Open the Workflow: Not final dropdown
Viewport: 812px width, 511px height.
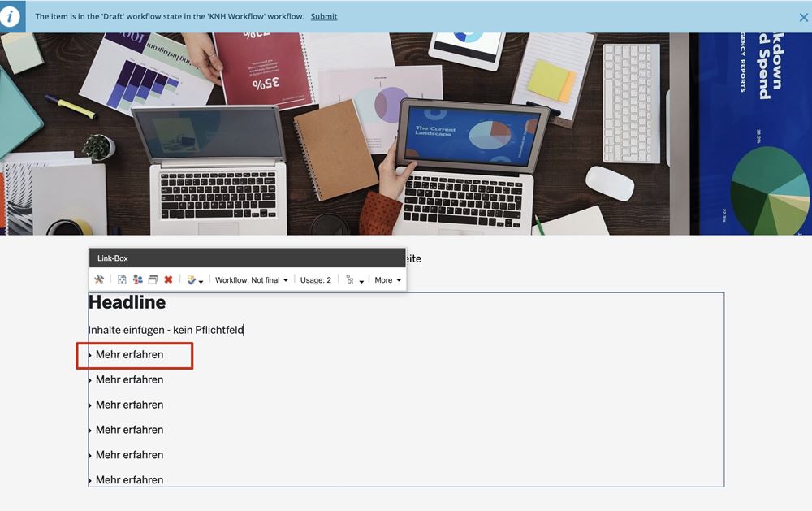pos(252,280)
